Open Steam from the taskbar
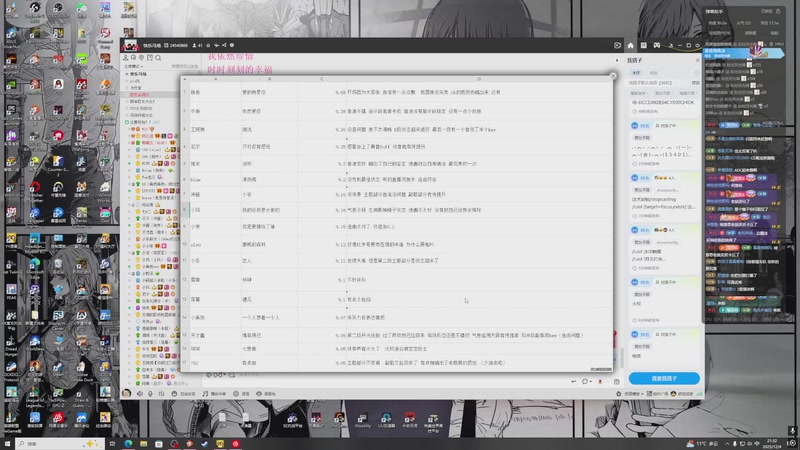 click(205, 444)
